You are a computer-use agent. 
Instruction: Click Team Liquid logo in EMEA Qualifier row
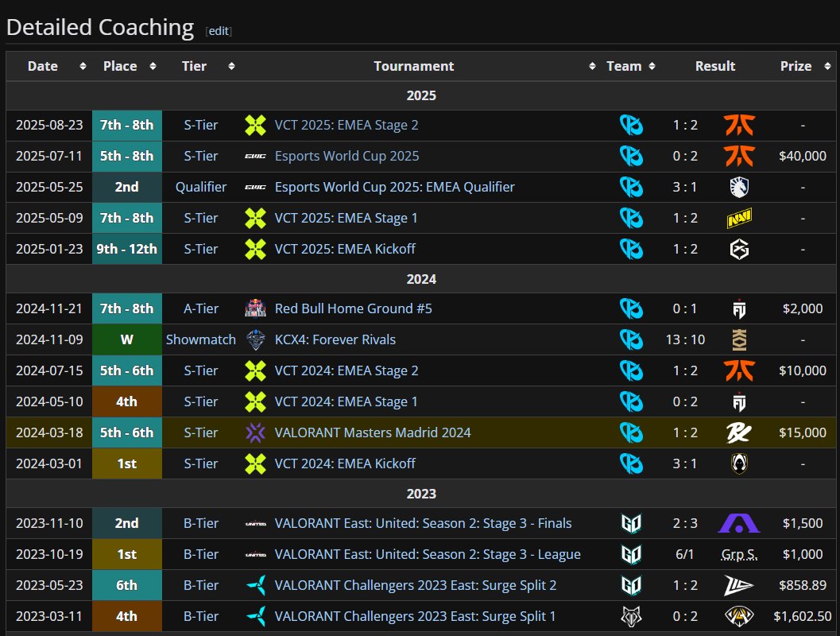click(x=739, y=187)
